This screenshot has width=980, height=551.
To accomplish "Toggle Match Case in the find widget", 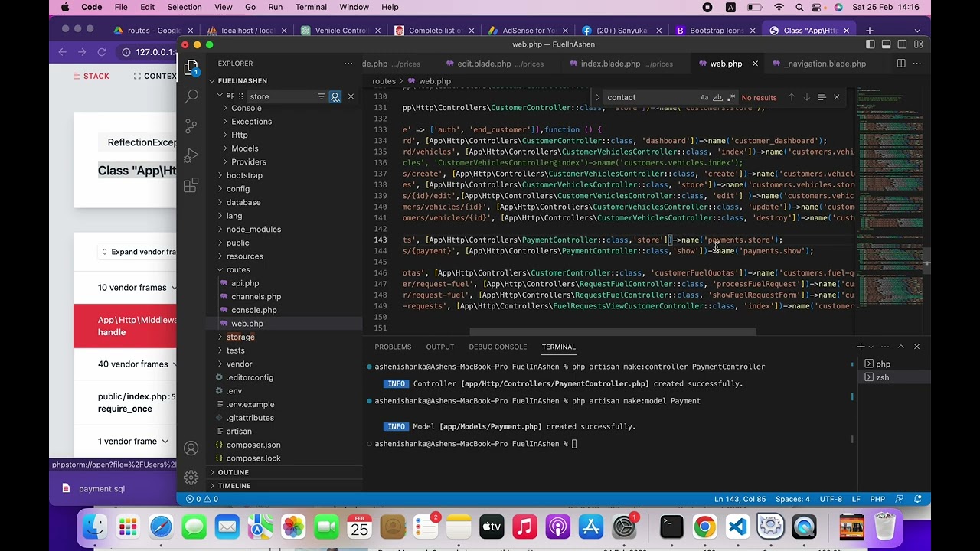I will [704, 97].
